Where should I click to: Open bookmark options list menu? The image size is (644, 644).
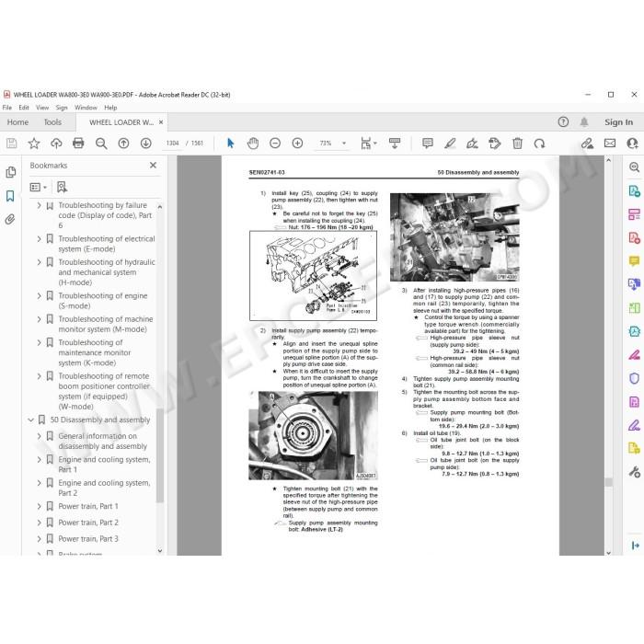38,188
